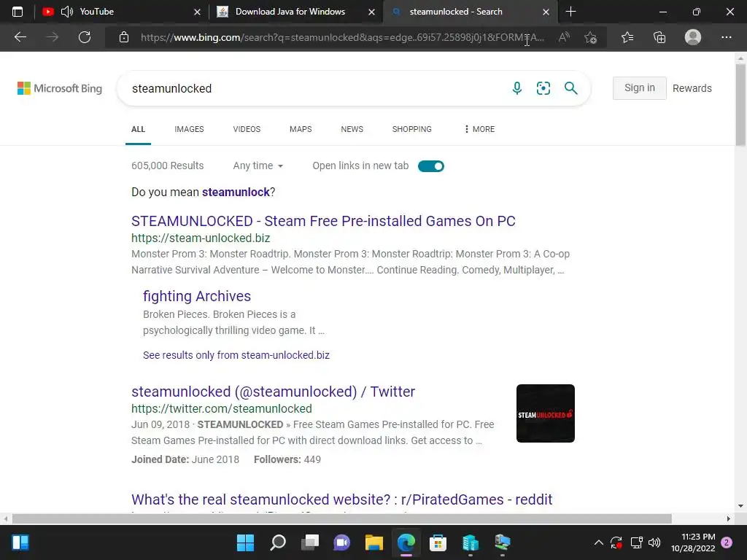Viewport: 747px width, 560px height.
Task: Switch to NEWS results tab
Action: click(x=352, y=129)
